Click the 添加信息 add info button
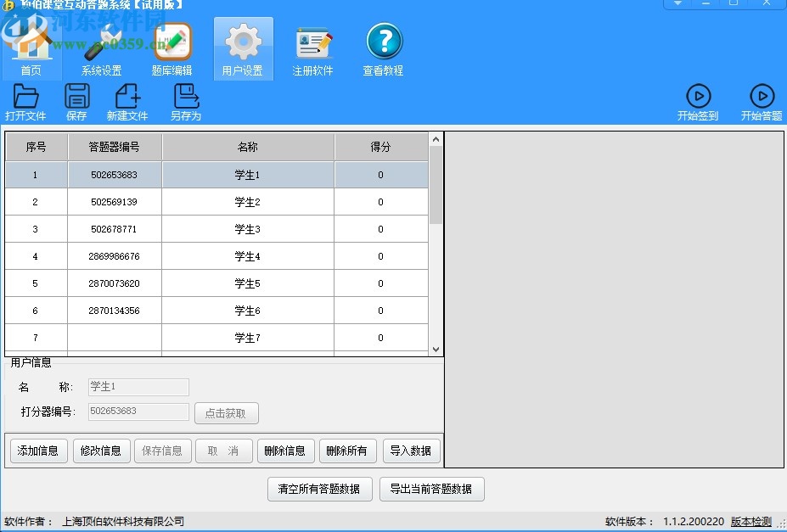Viewport: 787px width, 532px height. (37, 451)
